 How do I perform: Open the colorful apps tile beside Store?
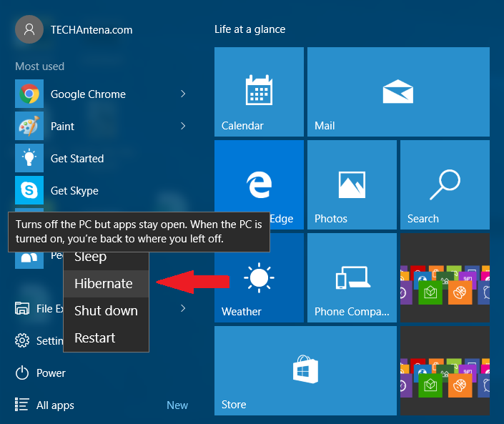tap(445, 370)
